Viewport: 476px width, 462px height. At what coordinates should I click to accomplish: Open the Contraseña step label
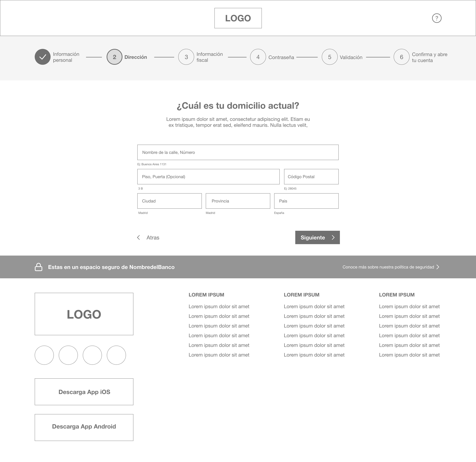(x=281, y=57)
